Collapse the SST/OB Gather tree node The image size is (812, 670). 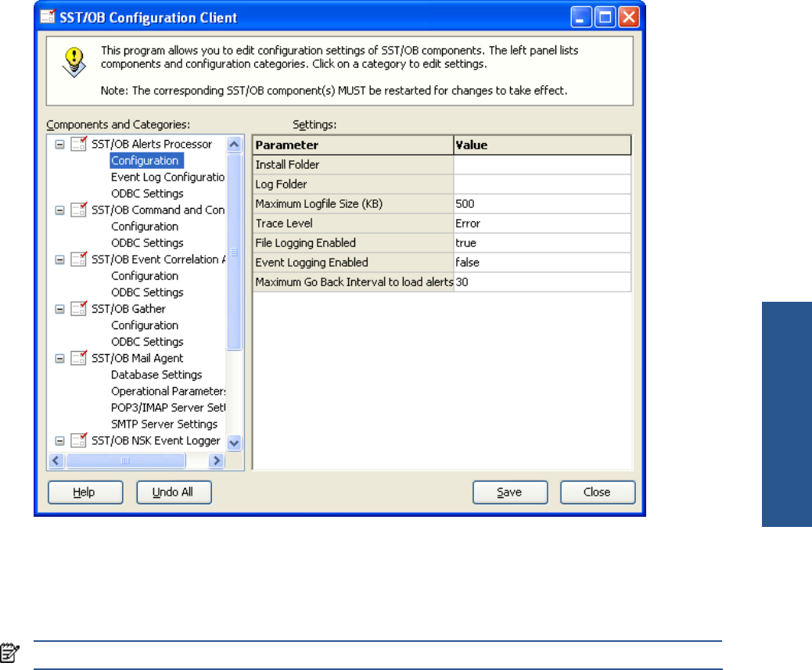coord(60,309)
